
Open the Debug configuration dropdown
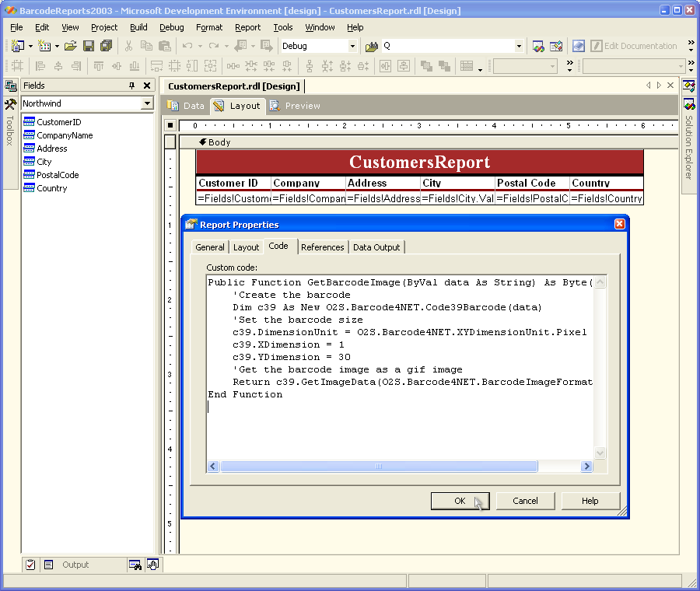(352, 46)
